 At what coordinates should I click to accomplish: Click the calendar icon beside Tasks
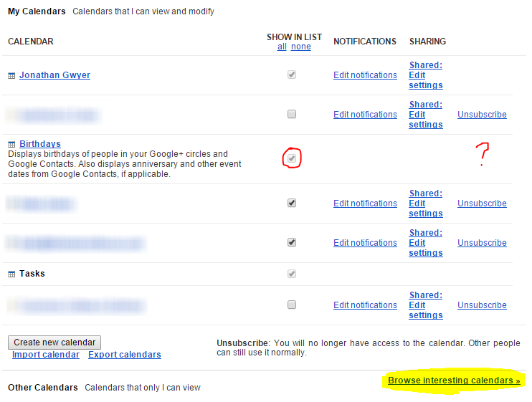pyautogui.click(x=11, y=274)
